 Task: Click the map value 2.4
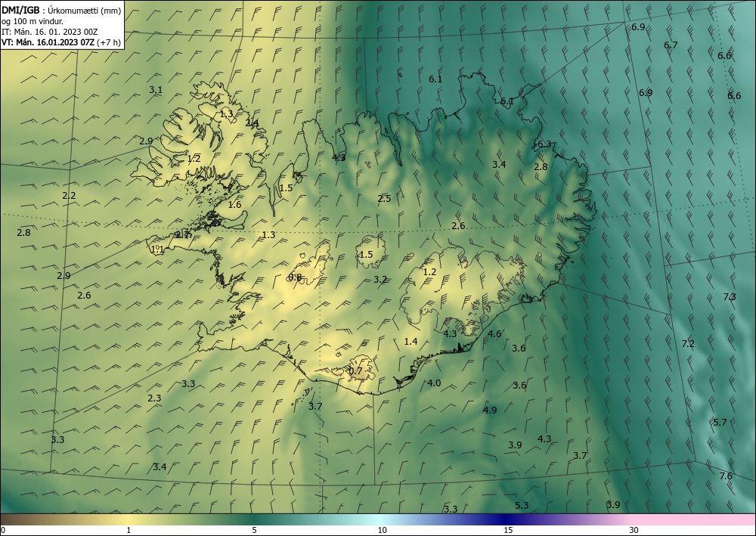[252, 123]
